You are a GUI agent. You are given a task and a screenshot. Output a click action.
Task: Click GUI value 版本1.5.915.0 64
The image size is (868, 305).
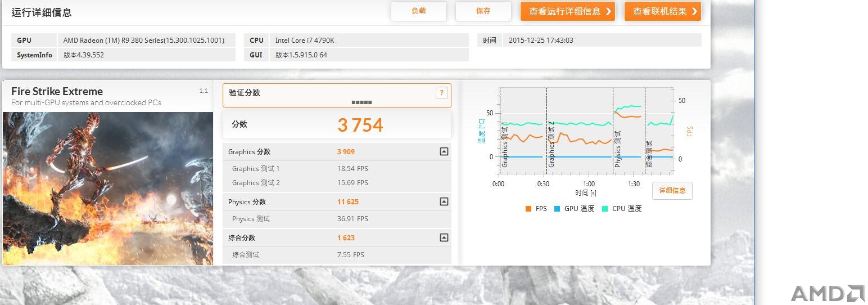click(x=301, y=55)
